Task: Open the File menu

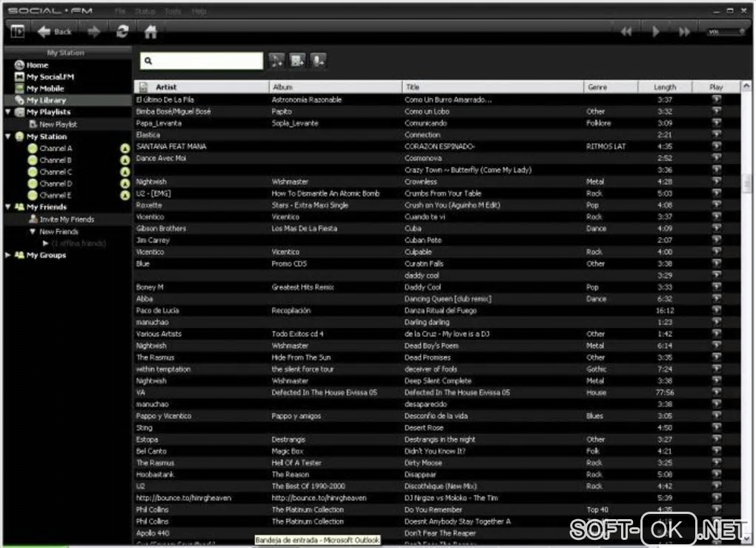Action: tap(120, 11)
